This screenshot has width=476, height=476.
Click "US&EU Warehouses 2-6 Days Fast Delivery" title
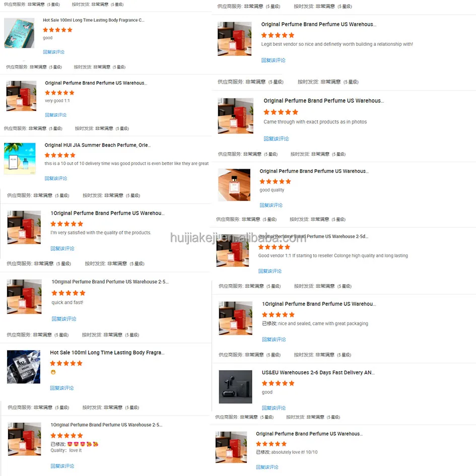tap(318, 372)
